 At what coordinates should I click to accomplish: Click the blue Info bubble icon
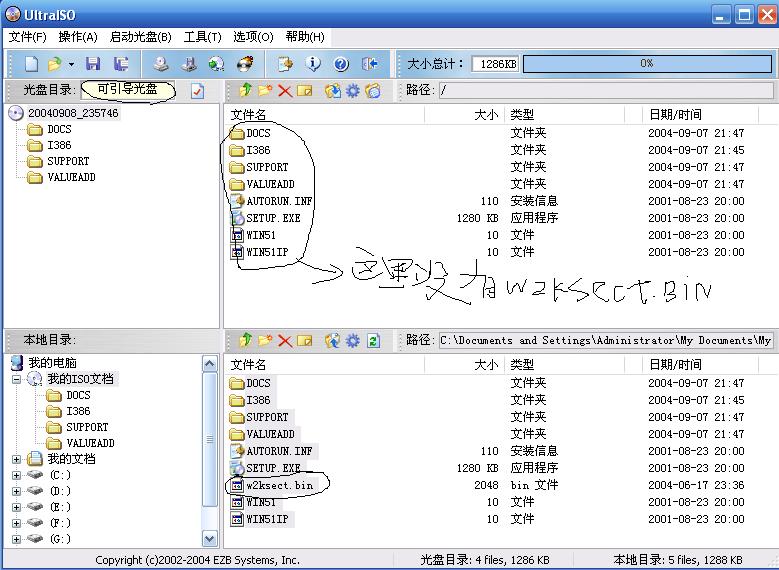313,64
